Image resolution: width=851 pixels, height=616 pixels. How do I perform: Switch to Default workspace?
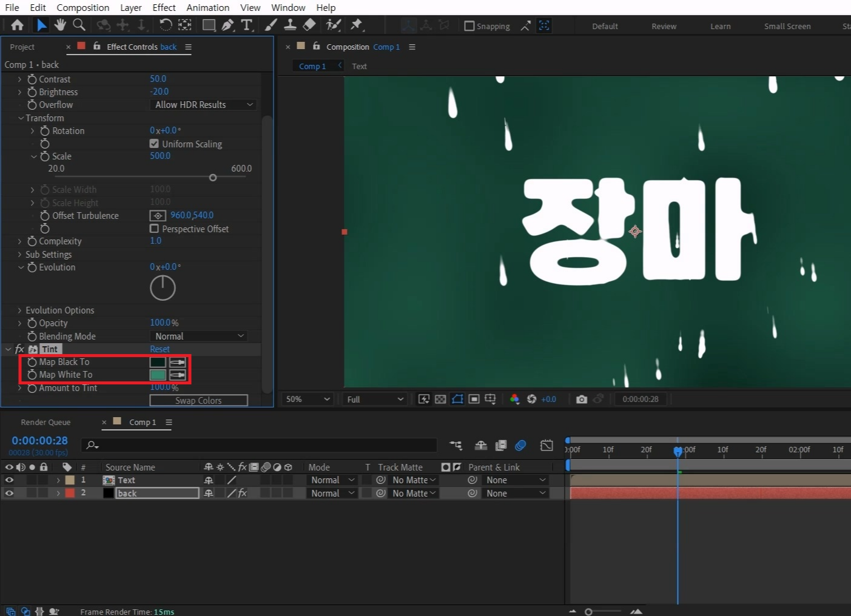605,26
